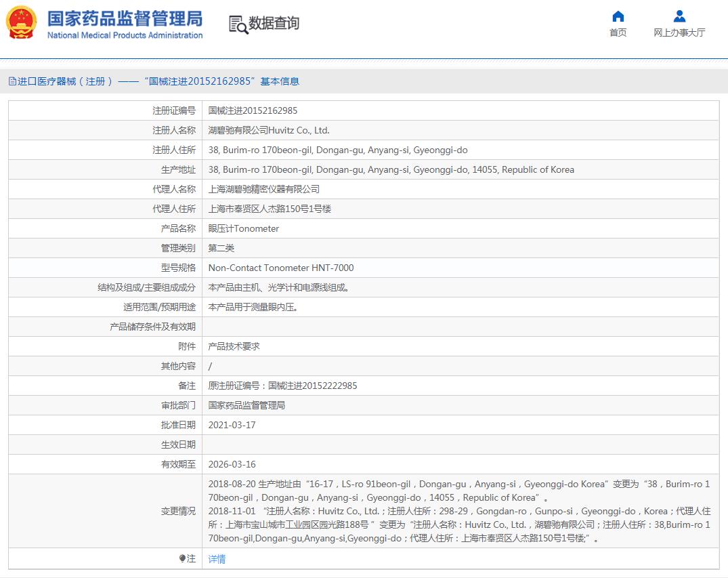Click the 备注 row label
728x578 pixels.
coord(187,386)
